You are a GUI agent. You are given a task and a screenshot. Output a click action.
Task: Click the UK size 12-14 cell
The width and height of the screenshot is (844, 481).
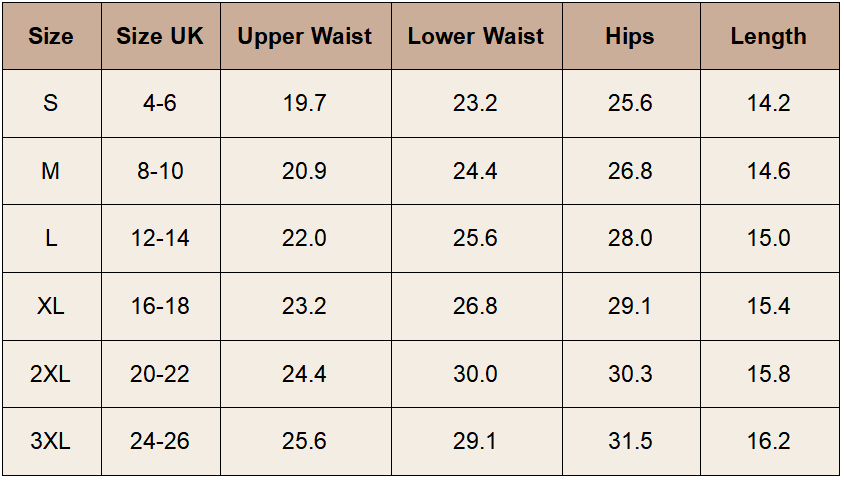coord(160,239)
